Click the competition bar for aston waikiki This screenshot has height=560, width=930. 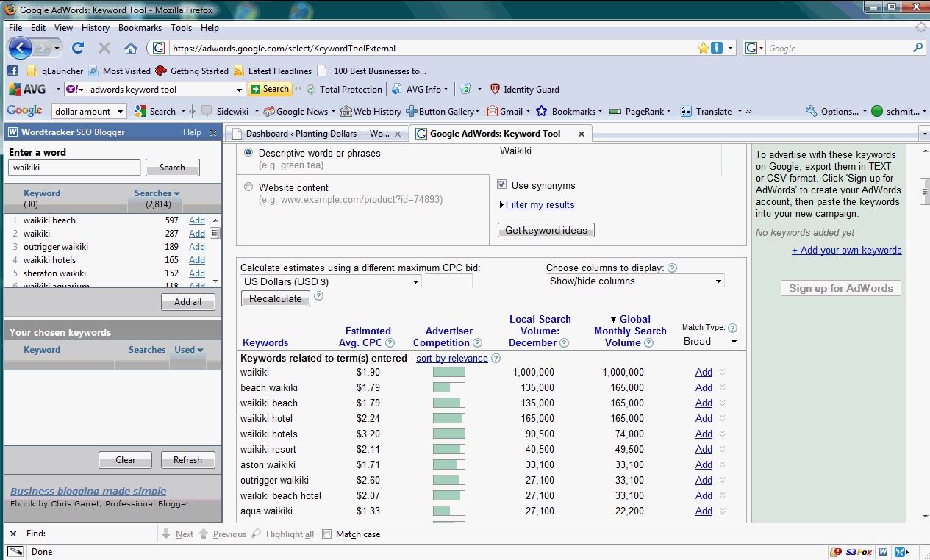tap(449, 464)
